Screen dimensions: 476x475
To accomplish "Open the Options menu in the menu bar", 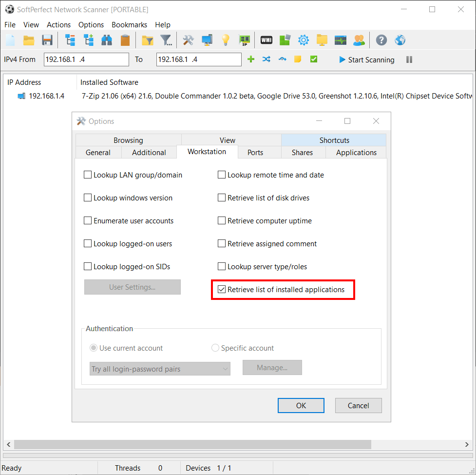I will [91, 24].
